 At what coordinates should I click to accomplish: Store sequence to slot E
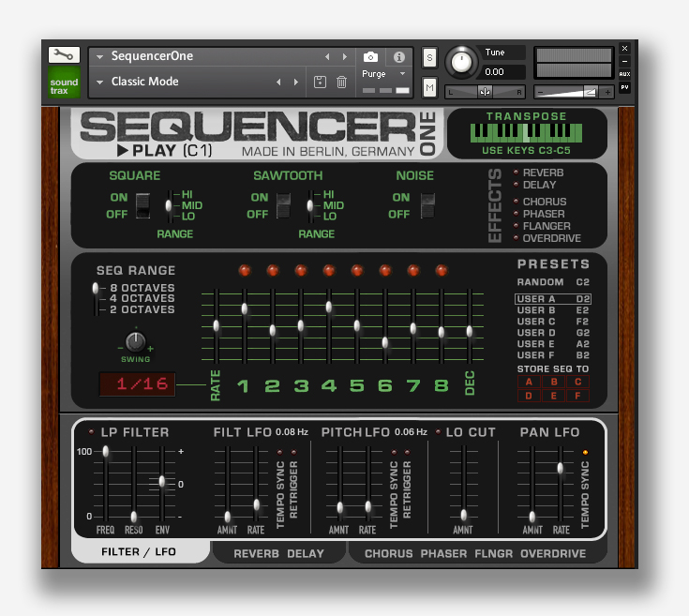554,396
